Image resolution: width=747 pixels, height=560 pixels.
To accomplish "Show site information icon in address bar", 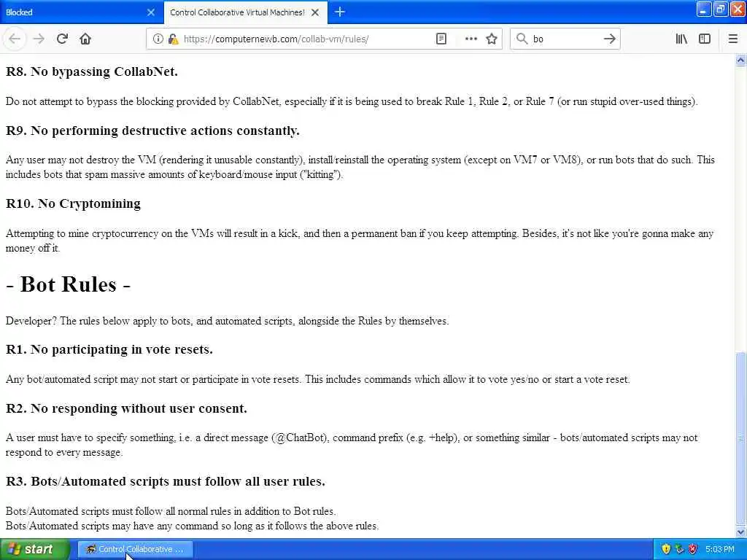I will pyautogui.click(x=158, y=39).
